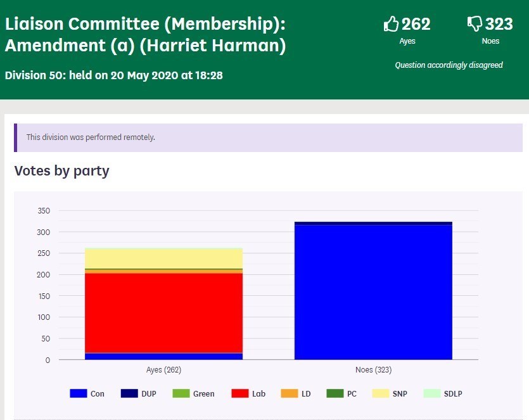The image size is (529, 420).
Task: Click the yellow SNP segment in Ayes bar
Action: tap(163, 258)
